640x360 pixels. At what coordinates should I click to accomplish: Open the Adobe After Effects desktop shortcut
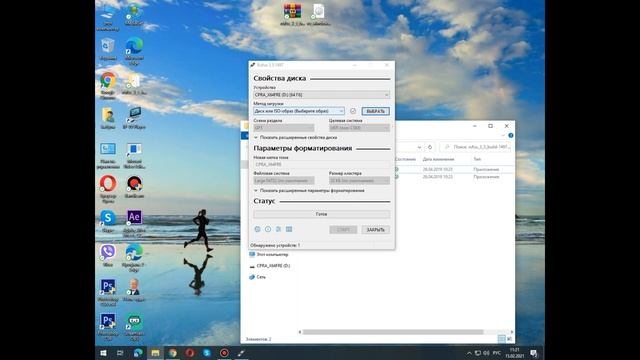point(134,223)
